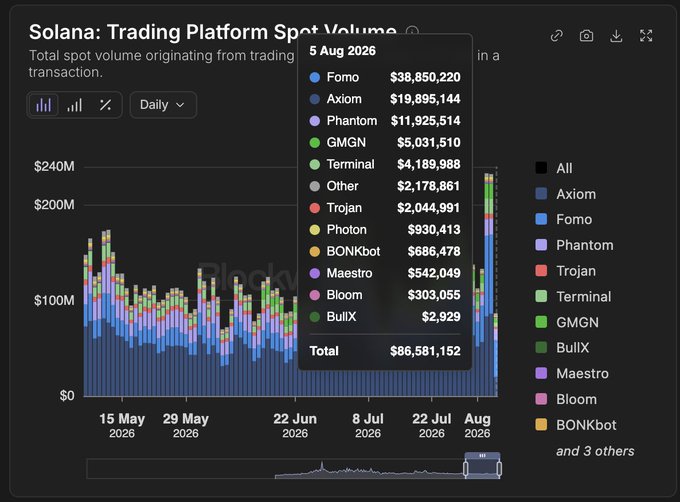Toggle the Trojan series in legend
The height and width of the screenshot is (502, 680).
(566, 271)
